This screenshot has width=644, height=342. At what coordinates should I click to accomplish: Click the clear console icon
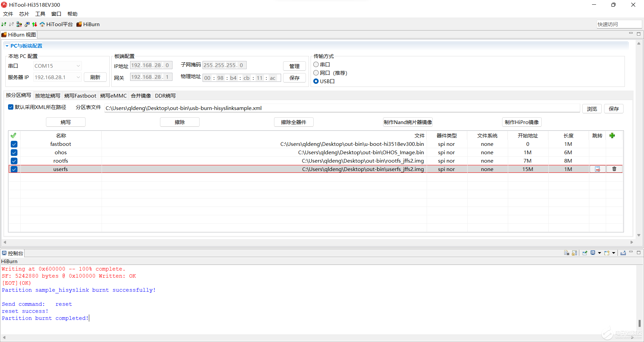[567, 253]
